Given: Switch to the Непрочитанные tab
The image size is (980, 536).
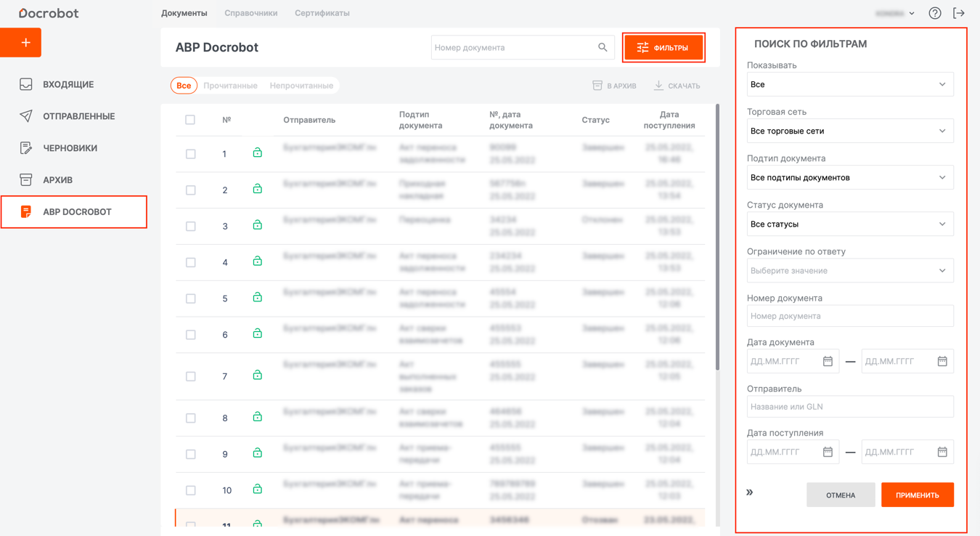Looking at the screenshot, I should tap(301, 86).
